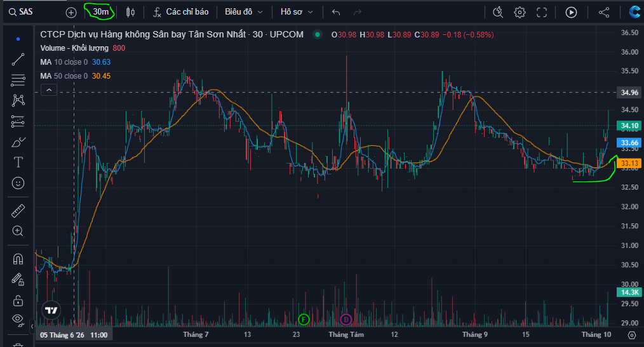Screen dimensions: 644x347
Task: Open the Fibonacci retracement tool
Action: 18,80
